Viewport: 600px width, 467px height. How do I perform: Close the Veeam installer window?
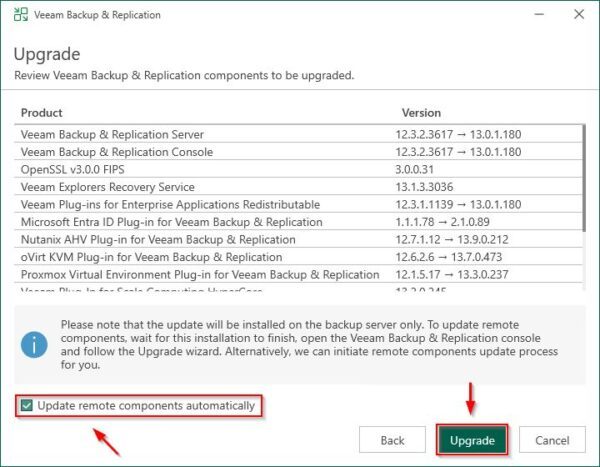point(579,15)
